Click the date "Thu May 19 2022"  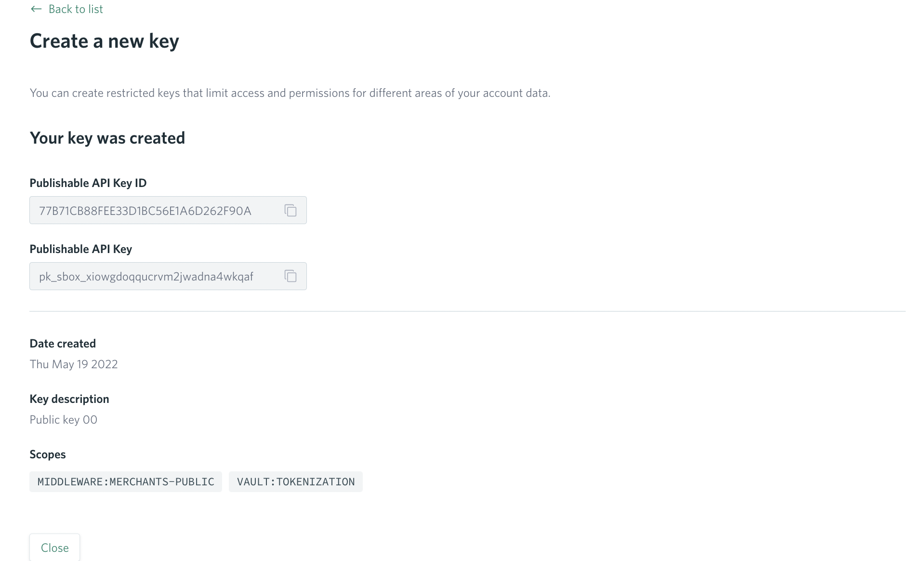tap(74, 364)
